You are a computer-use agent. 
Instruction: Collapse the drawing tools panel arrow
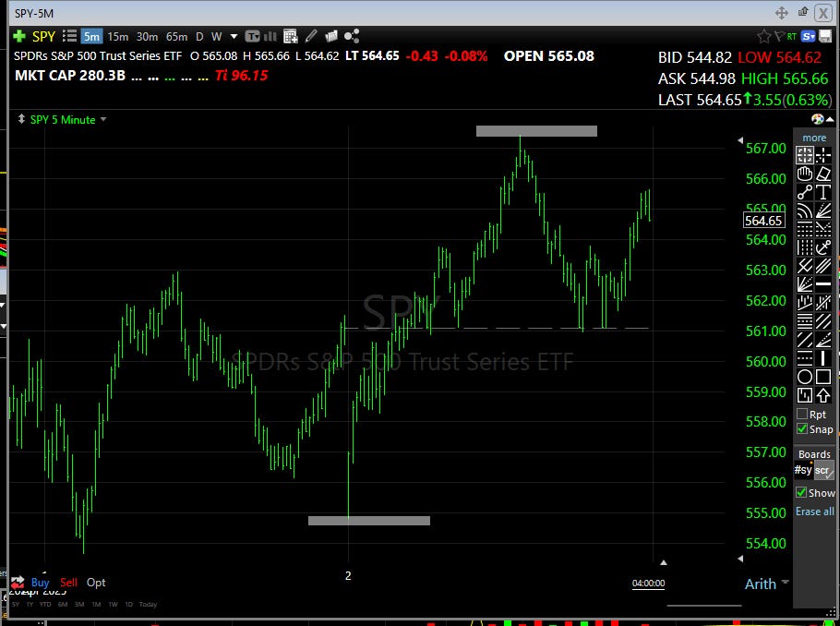click(x=830, y=119)
